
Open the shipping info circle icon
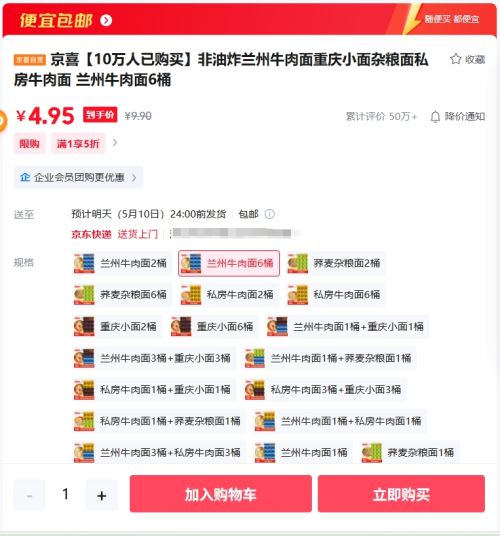click(x=270, y=214)
